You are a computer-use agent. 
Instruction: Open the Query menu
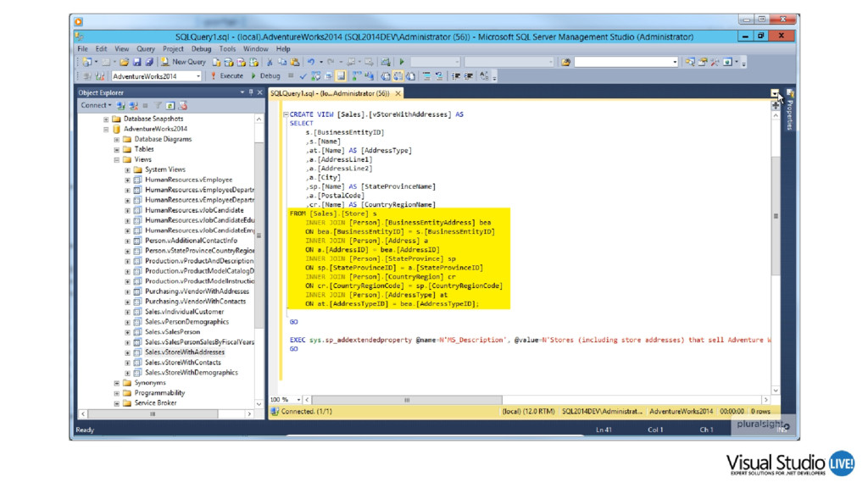point(146,49)
